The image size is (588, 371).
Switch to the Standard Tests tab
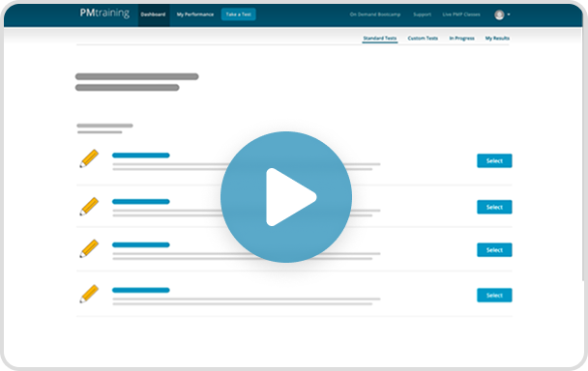tap(380, 39)
